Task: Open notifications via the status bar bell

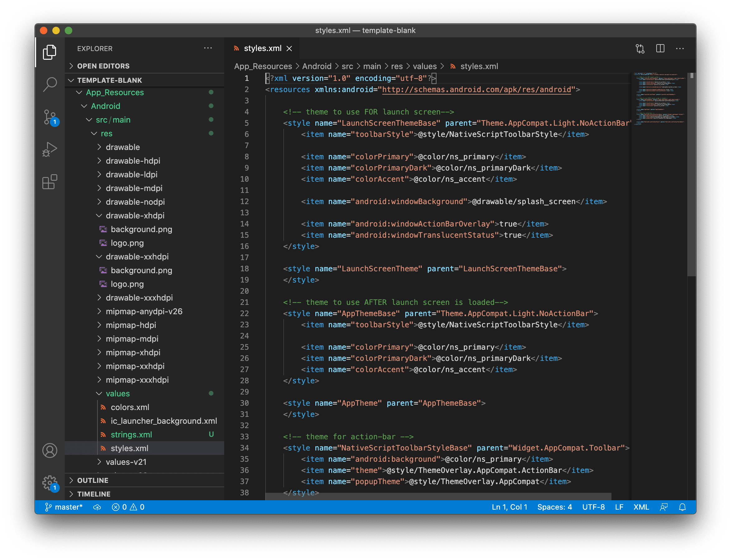Action: point(682,507)
